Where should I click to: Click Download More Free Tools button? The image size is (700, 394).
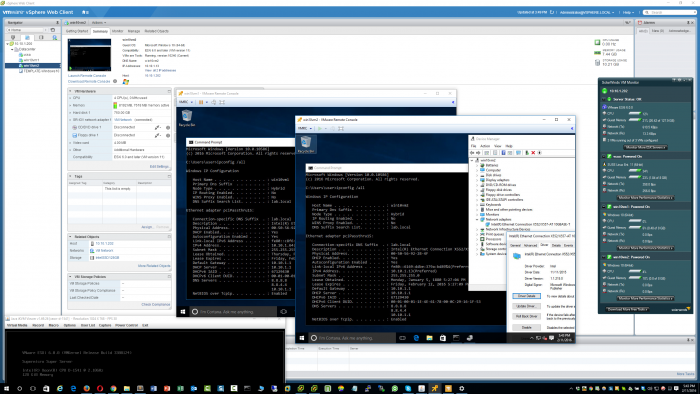(627, 309)
